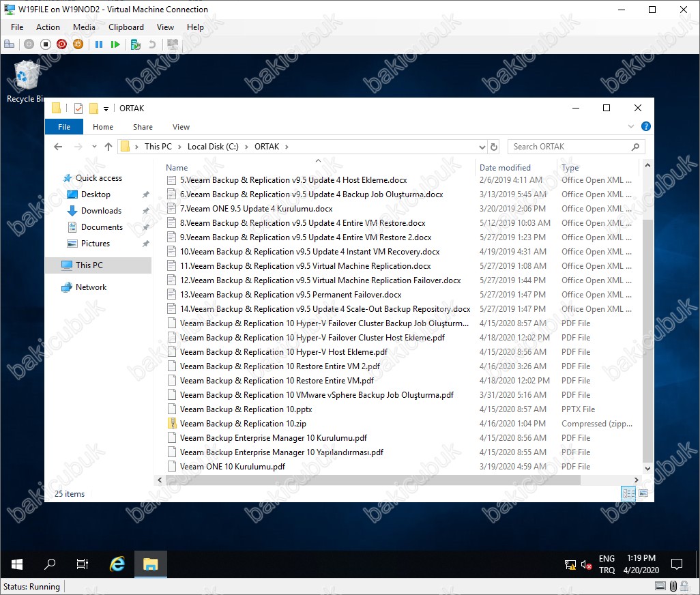
Task: Click the Enhanced Session toolbar icon
Action: tap(173, 44)
